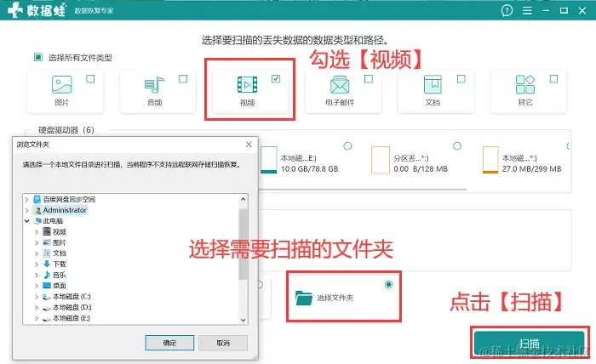Click the 电子邮件 envelope icon
The width and height of the screenshot is (596, 364).
coord(340,85)
